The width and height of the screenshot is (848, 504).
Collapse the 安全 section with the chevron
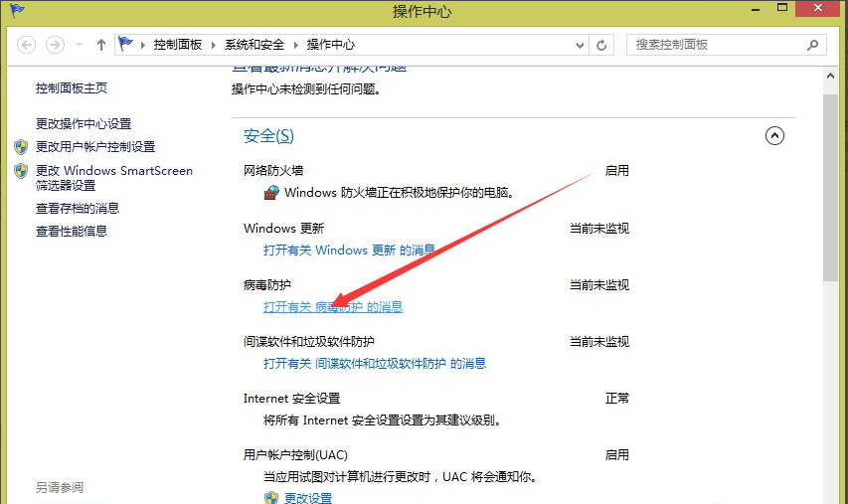click(x=774, y=136)
